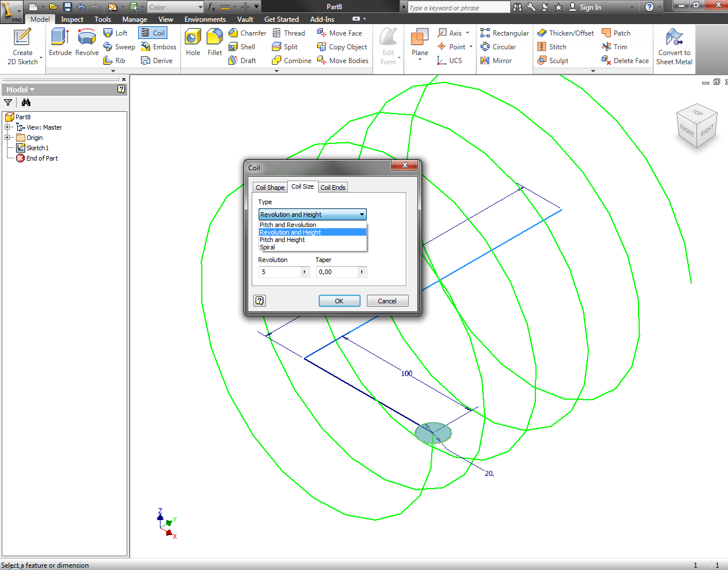The width and height of the screenshot is (728, 570).
Task: Open the Axis tool dropdown arrow
Action: click(468, 33)
